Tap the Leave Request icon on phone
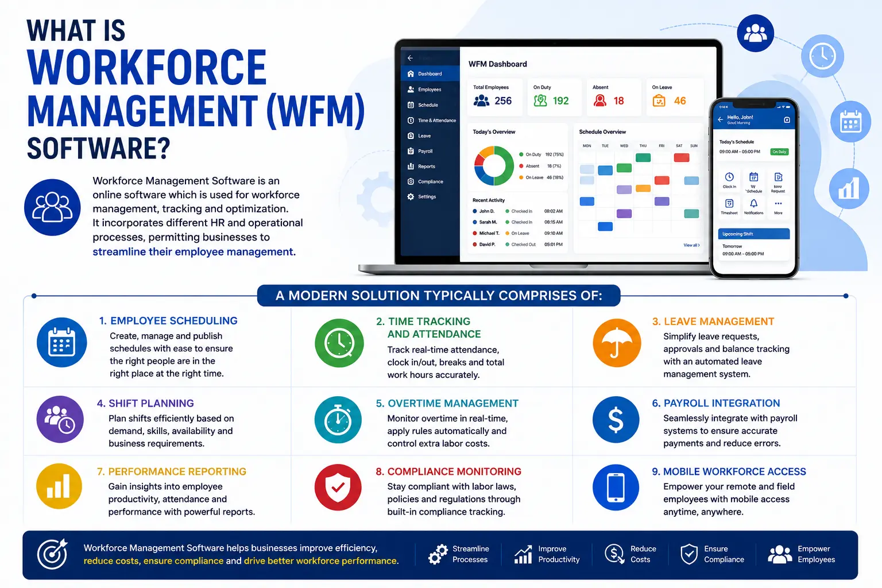 pyautogui.click(x=778, y=177)
